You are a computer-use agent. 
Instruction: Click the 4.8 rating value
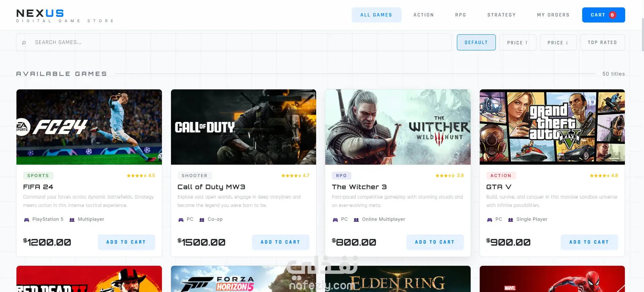615,176
